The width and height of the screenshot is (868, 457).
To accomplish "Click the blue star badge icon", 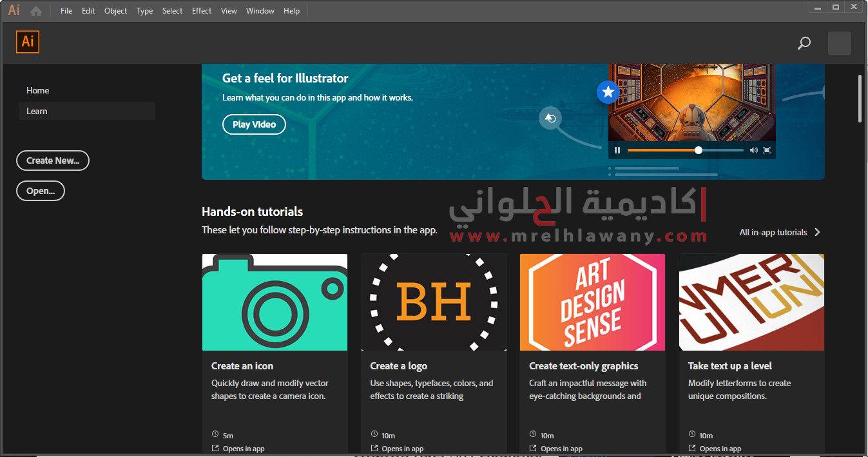I will [608, 92].
